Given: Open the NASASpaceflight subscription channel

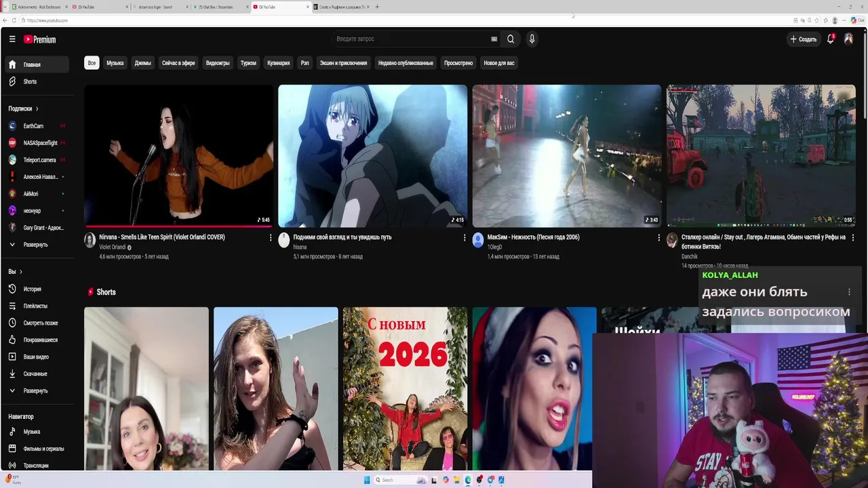Looking at the screenshot, I should pyautogui.click(x=37, y=143).
